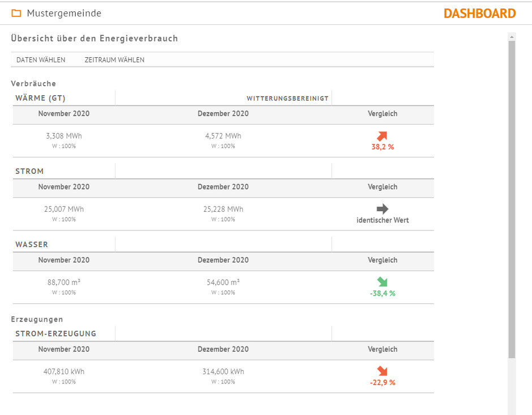
Task: Click the red up arrow for Wärme
Action: point(383,136)
